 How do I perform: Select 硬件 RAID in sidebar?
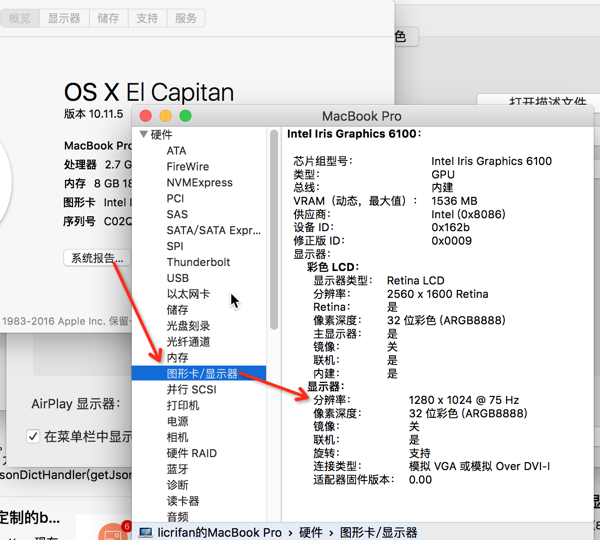(192, 453)
